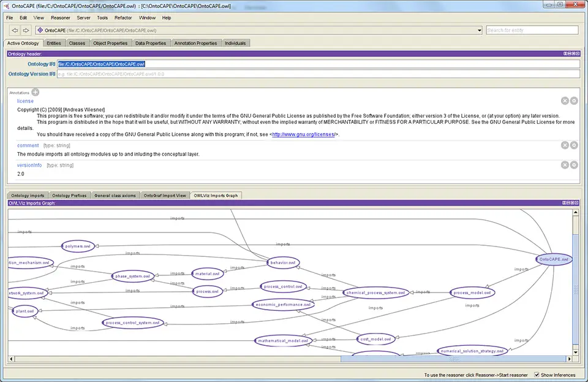Select the Ontology Prefixes tab

[x=69, y=196]
